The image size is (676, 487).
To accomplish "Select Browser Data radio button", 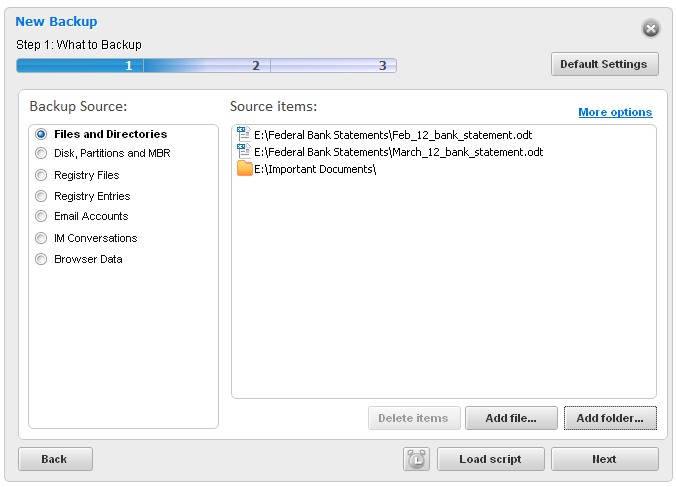I will pos(41,259).
